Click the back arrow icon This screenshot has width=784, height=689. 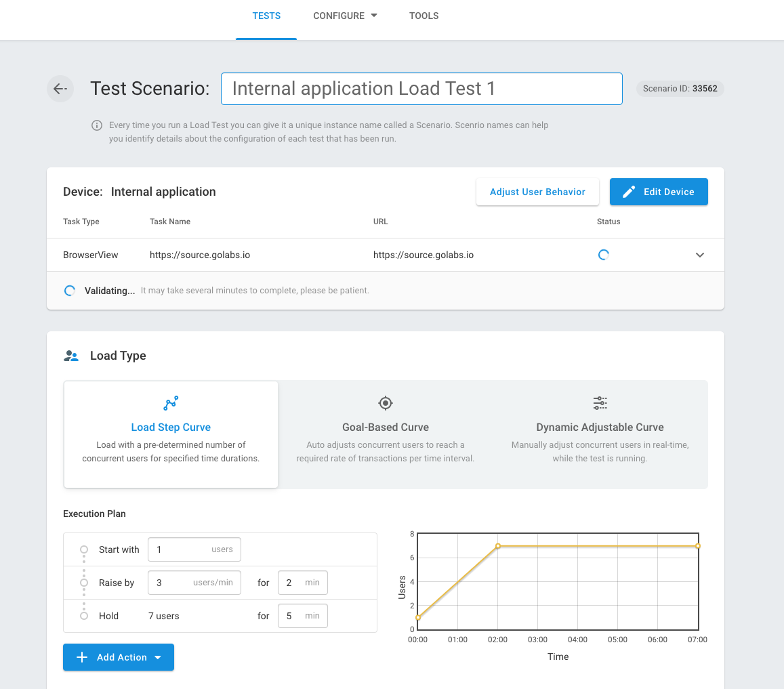tap(60, 89)
